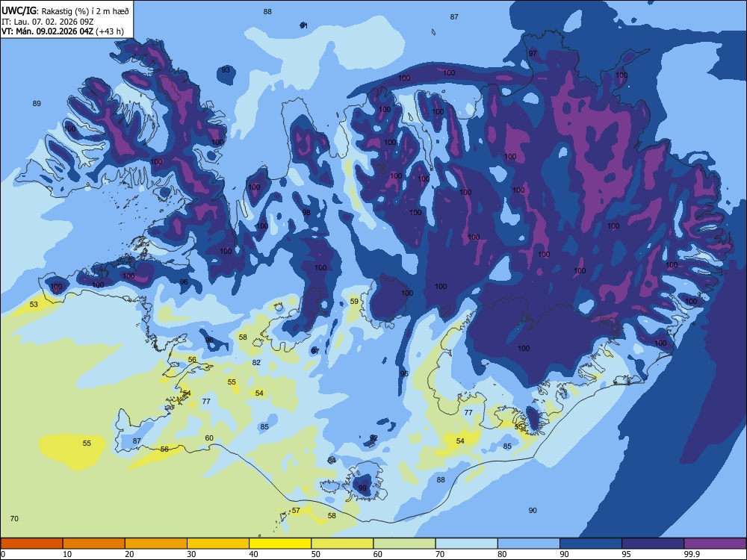This screenshot has height=560, width=747.
Task: Click the purple legend swatch above 99.9
Action: [x=715, y=544]
